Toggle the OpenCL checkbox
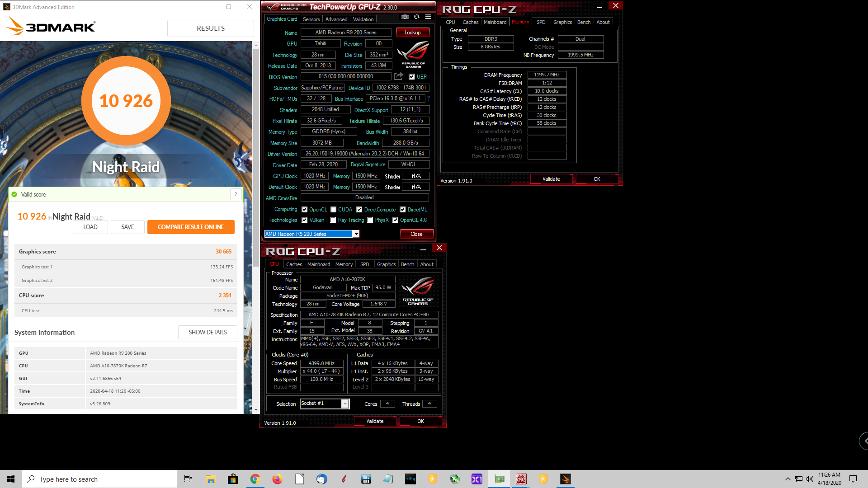 point(305,210)
